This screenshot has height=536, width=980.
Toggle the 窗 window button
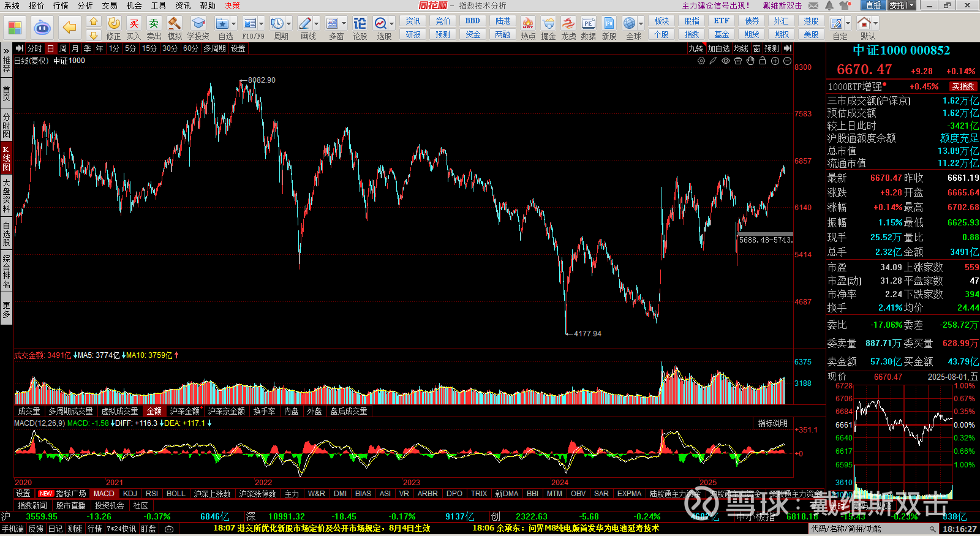point(757,48)
